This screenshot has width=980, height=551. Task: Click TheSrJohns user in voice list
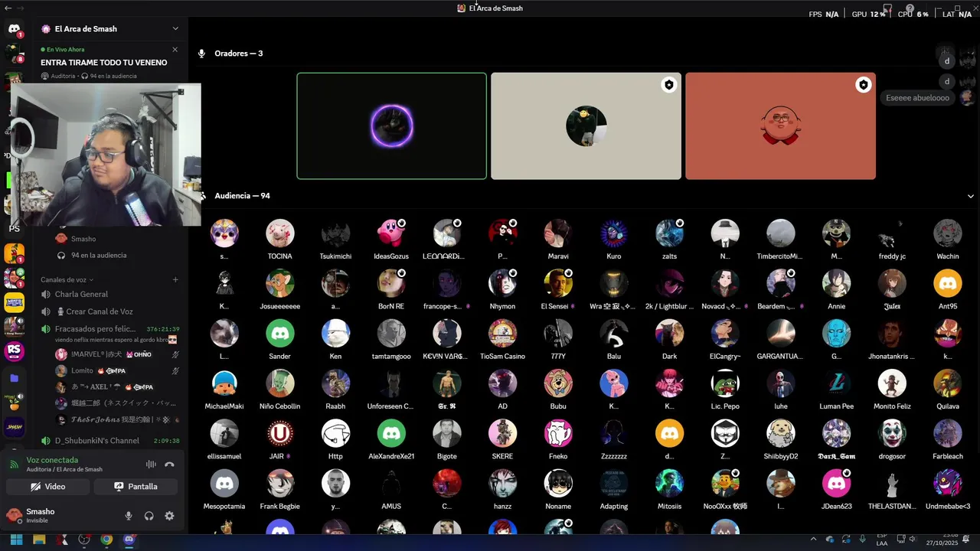click(117, 419)
